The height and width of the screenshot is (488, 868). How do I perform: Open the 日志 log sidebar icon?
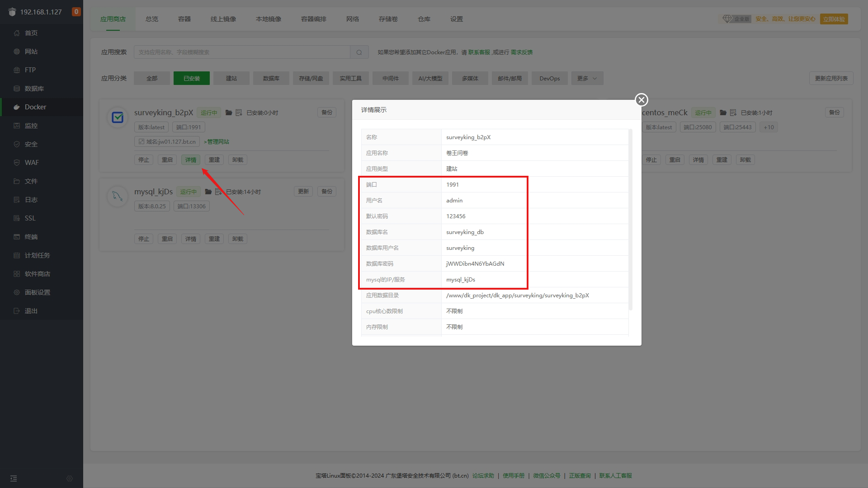pyautogui.click(x=17, y=200)
